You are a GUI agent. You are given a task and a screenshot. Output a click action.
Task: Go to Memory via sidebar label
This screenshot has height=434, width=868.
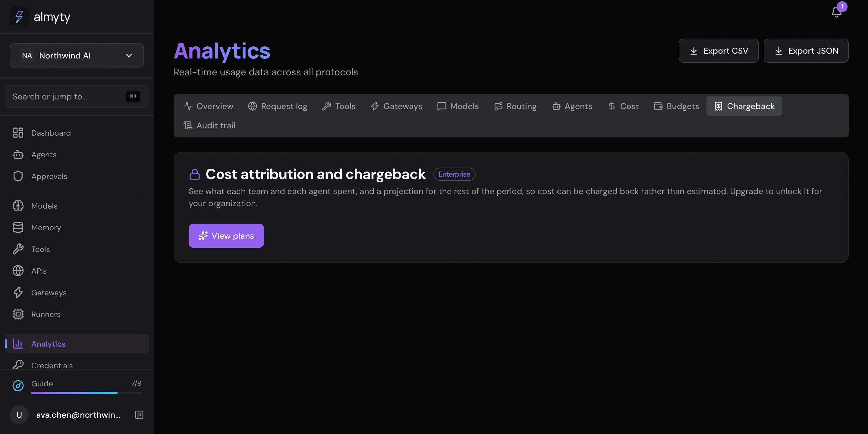(46, 228)
